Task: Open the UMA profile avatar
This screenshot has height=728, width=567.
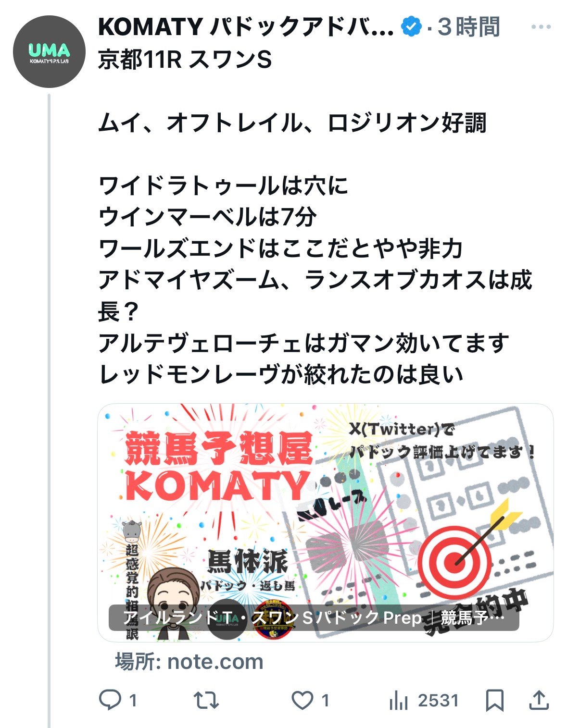Action: point(49,51)
